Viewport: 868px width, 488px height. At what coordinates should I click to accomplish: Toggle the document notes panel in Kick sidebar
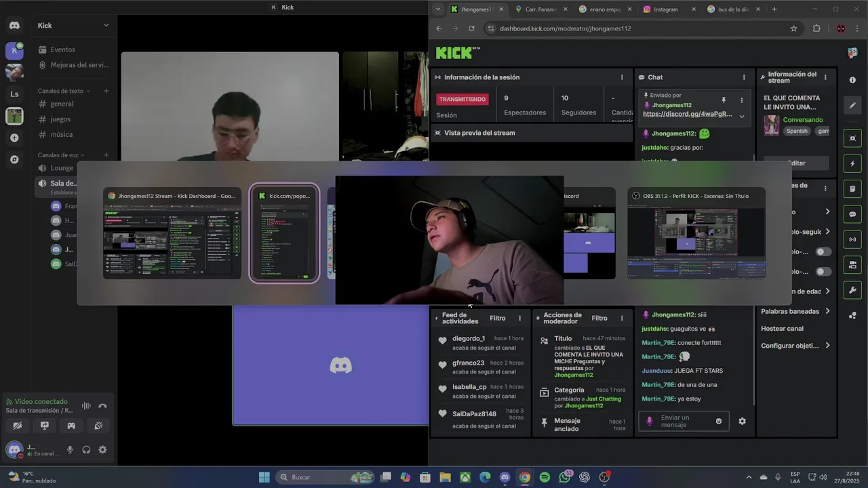[x=852, y=189]
